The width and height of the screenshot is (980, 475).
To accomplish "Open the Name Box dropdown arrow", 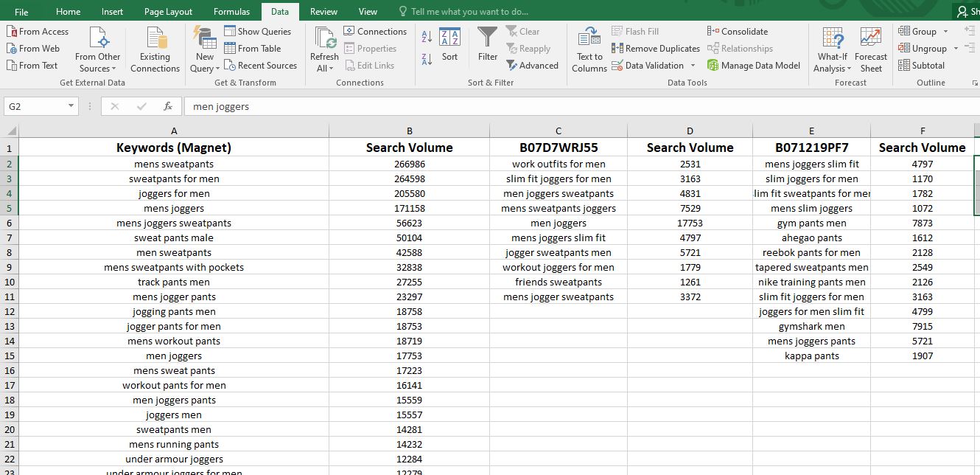I will (x=71, y=106).
